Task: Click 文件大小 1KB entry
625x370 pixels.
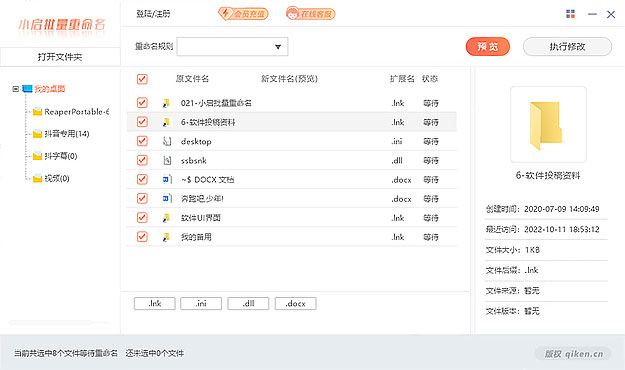Action: click(x=513, y=250)
